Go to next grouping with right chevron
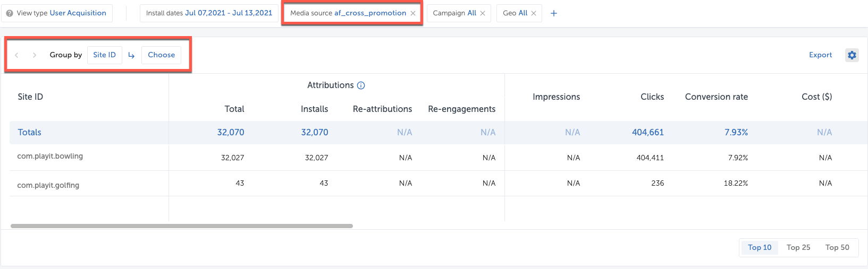The width and height of the screenshot is (868, 269). coord(35,55)
